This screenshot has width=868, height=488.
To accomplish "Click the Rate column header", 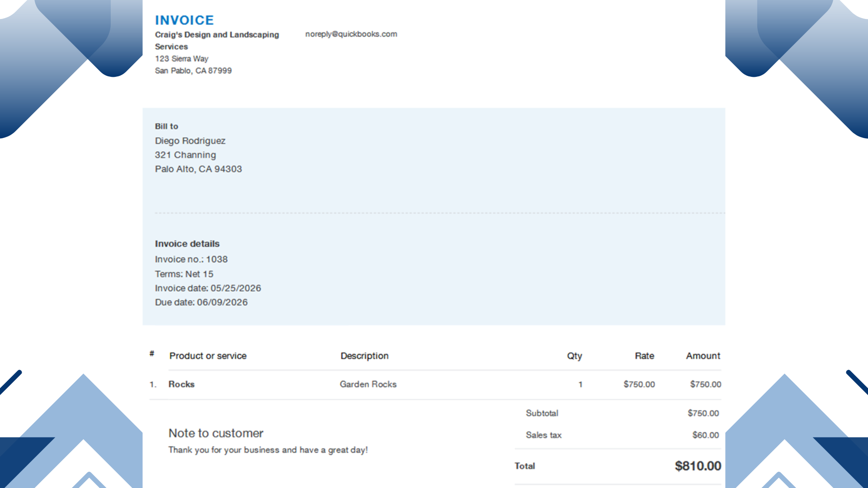I will tap(644, 356).
